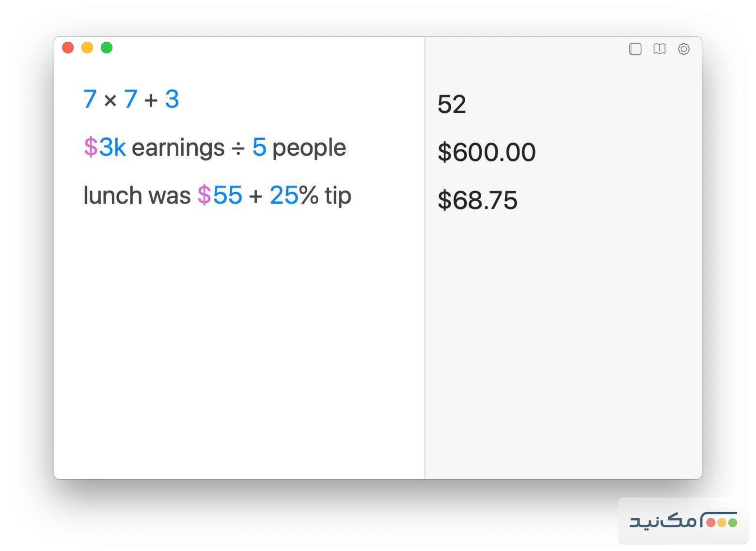Place cursor in the word 'earnings'
Image resolution: width=756 pixels, height=551 pixels.
[178, 147]
